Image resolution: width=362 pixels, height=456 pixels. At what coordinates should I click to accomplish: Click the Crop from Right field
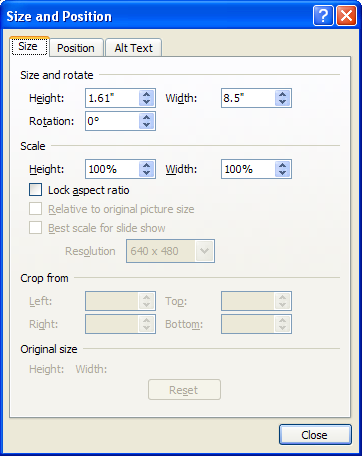(x=120, y=324)
